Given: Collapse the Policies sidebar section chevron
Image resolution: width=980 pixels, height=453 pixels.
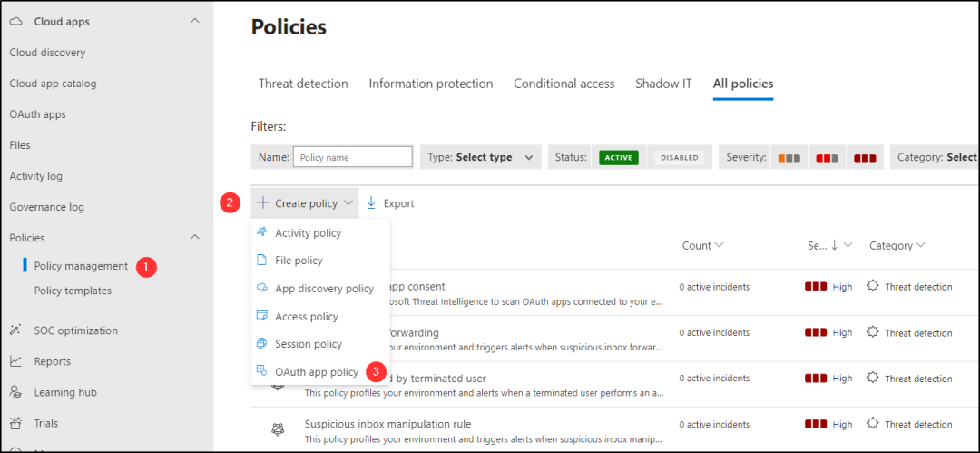Looking at the screenshot, I should [195, 237].
